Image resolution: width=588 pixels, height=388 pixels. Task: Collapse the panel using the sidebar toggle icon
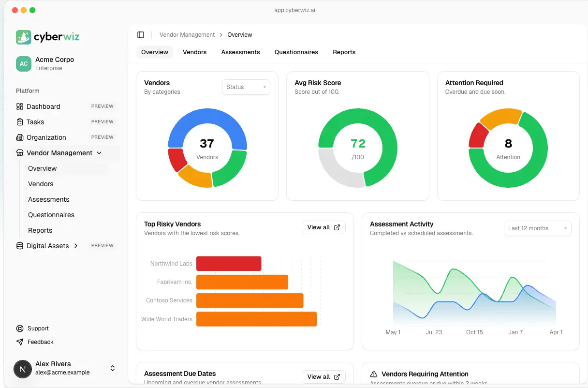click(x=141, y=34)
